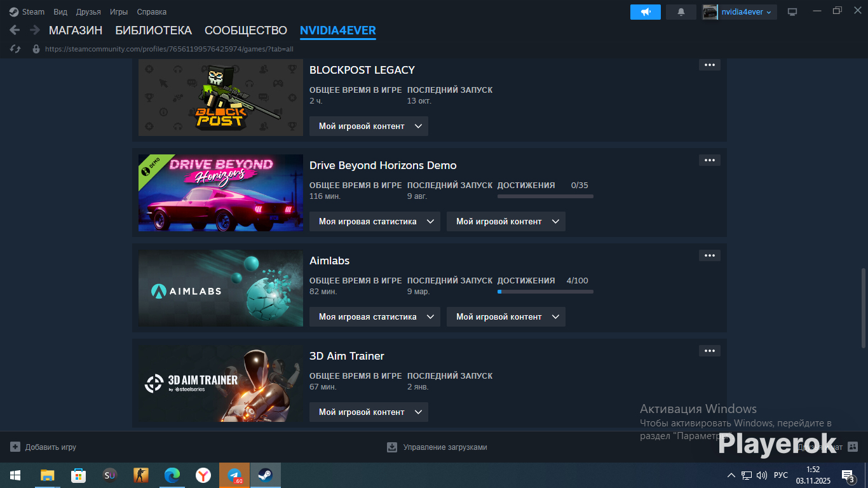Screen dimensions: 868x488
Task: Switch to the СООБЩЕСТВО tab
Action: 246,30
